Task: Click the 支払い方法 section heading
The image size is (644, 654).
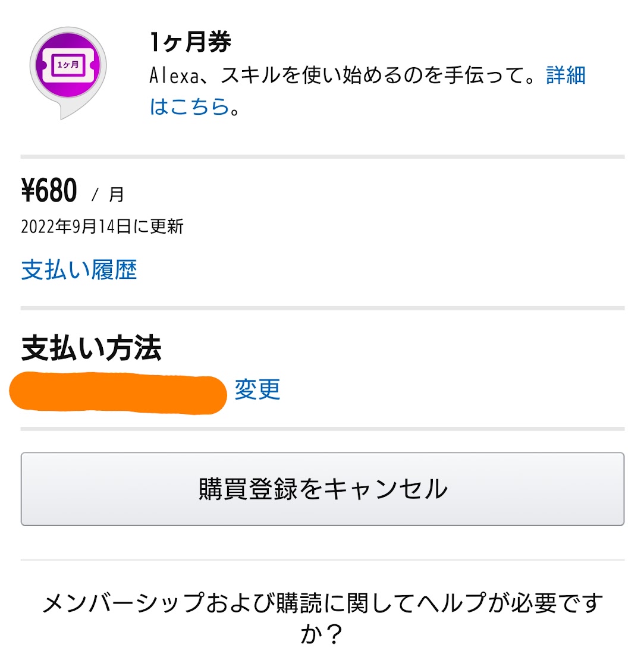Action: coord(92,347)
